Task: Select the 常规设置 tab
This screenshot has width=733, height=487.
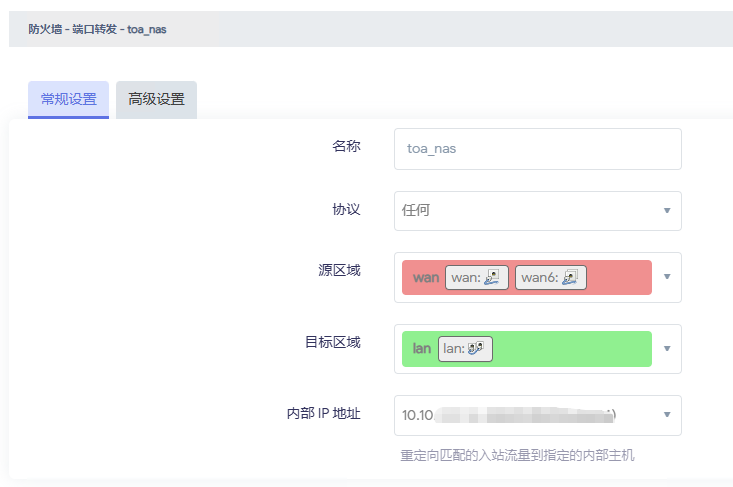Action: click(x=68, y=100)
